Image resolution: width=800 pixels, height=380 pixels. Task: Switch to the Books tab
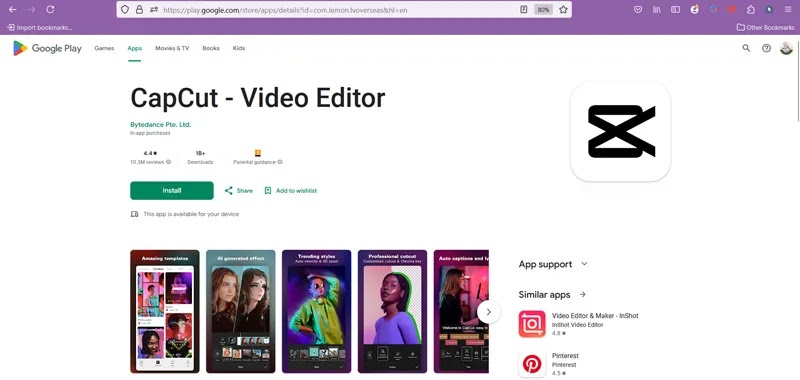(x=211, y=48)
